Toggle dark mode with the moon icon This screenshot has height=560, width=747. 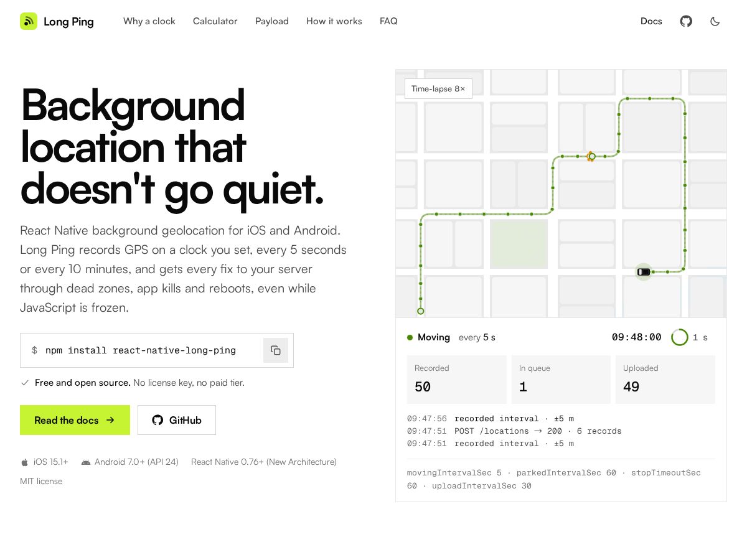click(715, 21)
